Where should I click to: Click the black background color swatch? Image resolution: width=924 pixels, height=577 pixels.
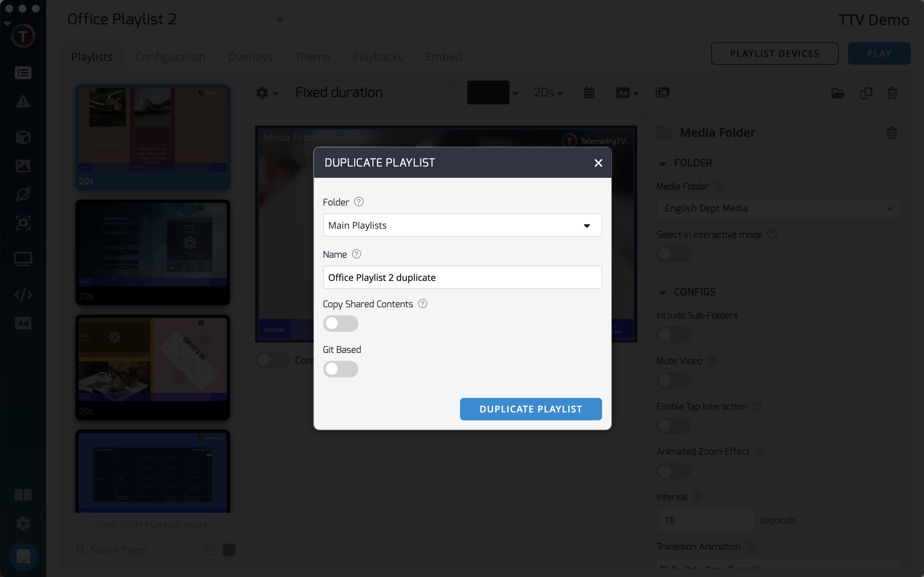[488, 92]
